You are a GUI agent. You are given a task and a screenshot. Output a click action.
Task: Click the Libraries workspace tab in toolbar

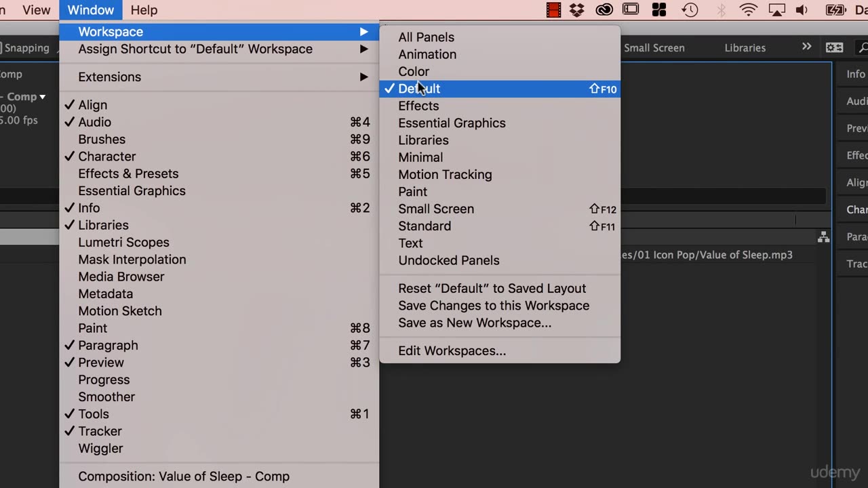coord(745,47)
